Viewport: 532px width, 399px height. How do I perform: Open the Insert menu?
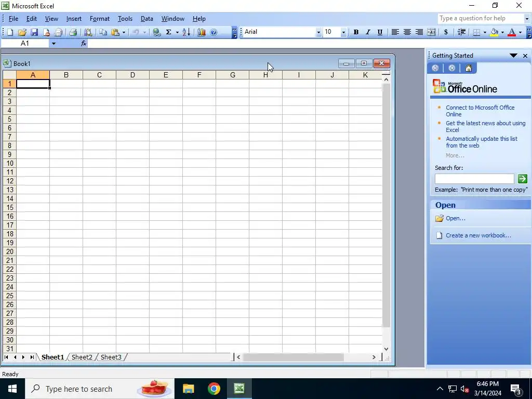(74, 19)
